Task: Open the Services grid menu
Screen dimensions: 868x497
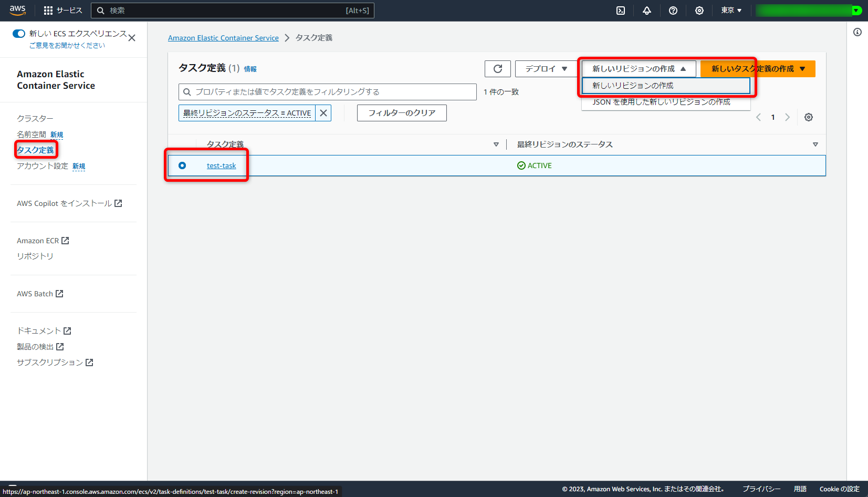Action: click(48, 10)
